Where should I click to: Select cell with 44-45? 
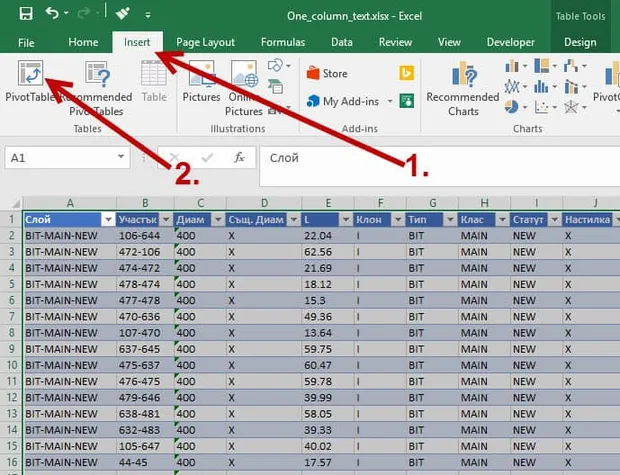(145, 463)
